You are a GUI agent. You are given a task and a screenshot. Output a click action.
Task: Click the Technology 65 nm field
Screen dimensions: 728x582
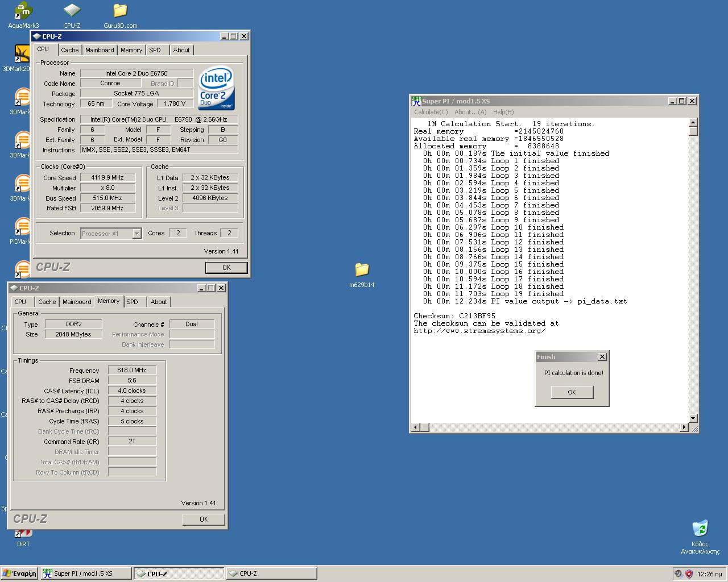96,103
